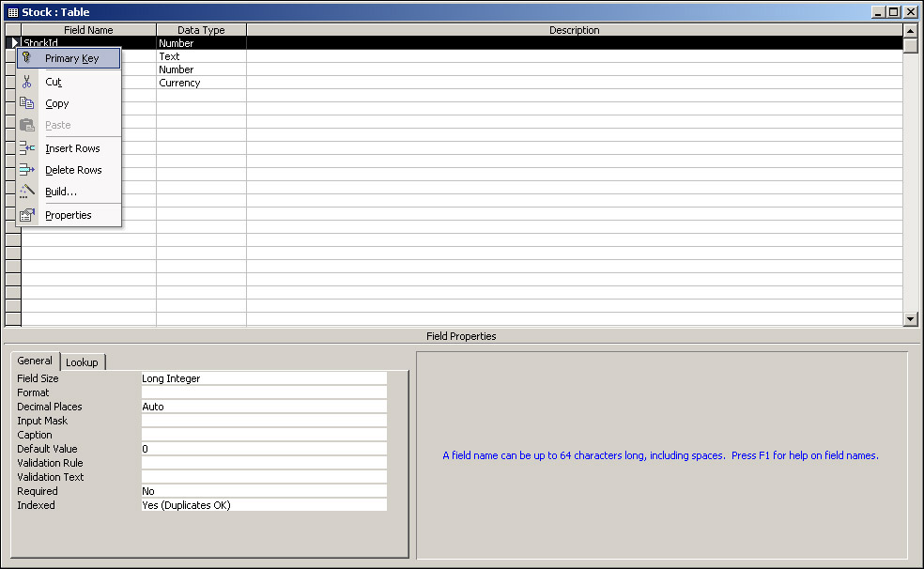Screen dimensions: 924x569
Task: Click the Indexed property field
Action: [263, 505]
